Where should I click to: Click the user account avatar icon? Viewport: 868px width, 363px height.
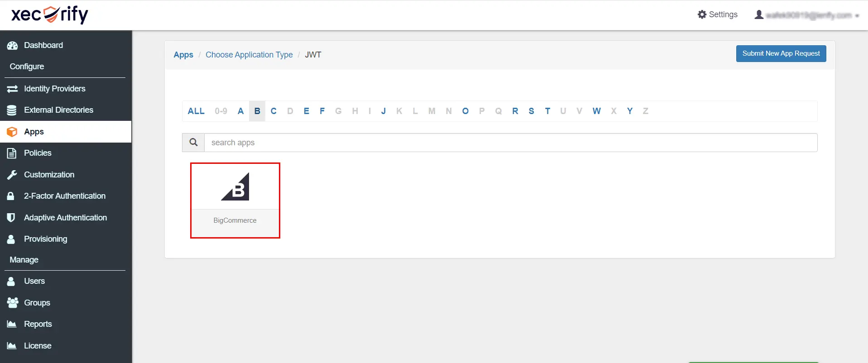[759, 14]
